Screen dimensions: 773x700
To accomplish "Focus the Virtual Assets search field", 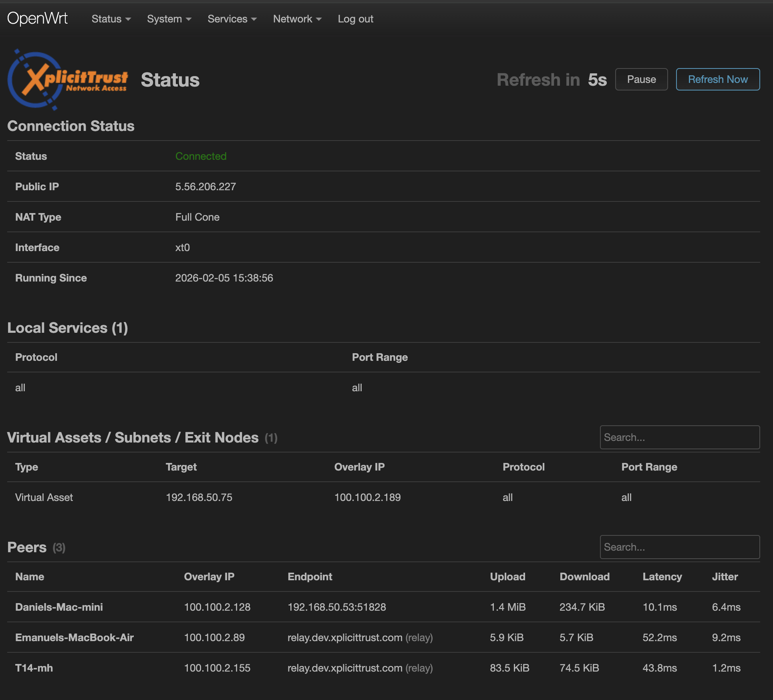I will [679, 437].
